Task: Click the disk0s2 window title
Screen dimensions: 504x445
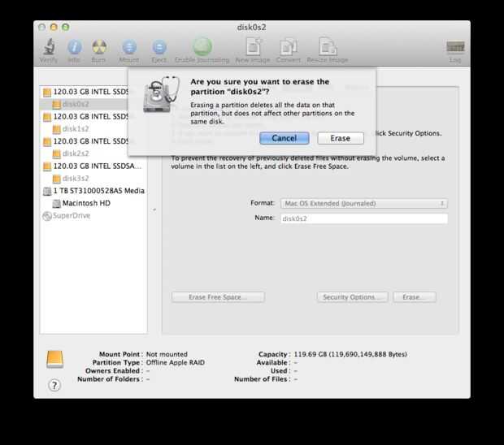Action: [x=252, y=28]
